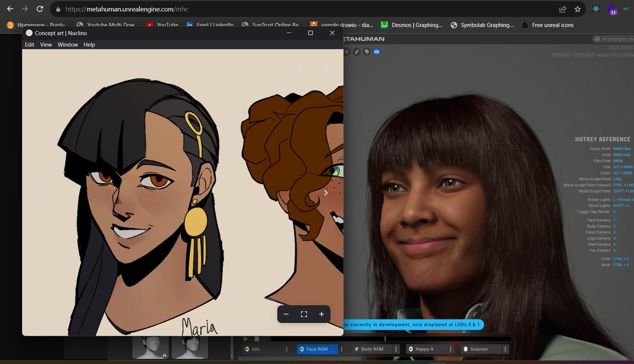Viewport: 634px width, 364px height.
Task: Click the Toggle Clay Render hotkey label
Action: click(593, 212)
